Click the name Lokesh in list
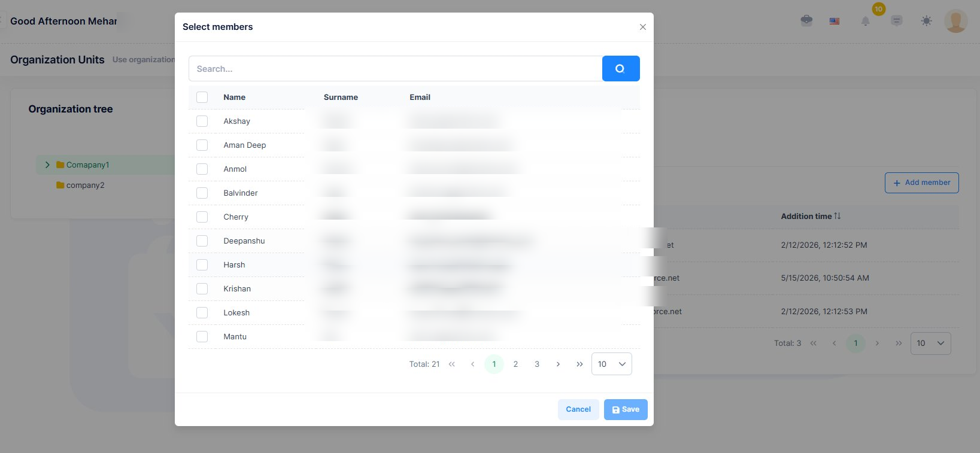Viewport: 980px width, 453px height. tap(236, 312)
